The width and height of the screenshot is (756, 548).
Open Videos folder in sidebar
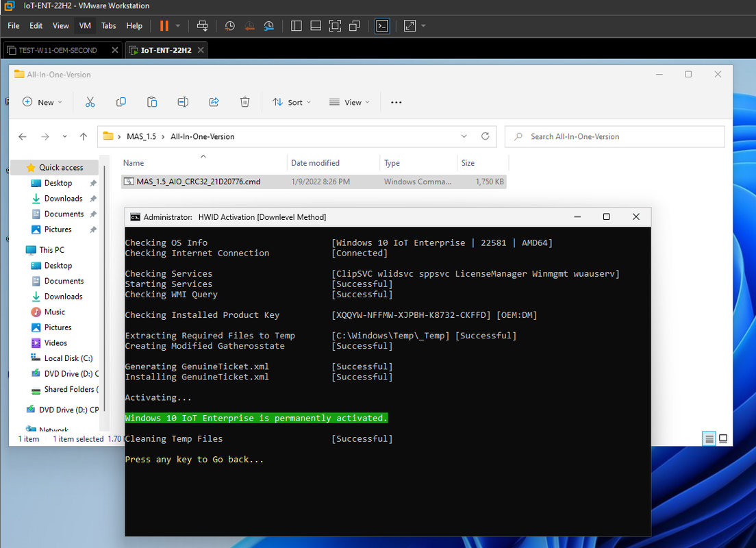click(55, 343)
